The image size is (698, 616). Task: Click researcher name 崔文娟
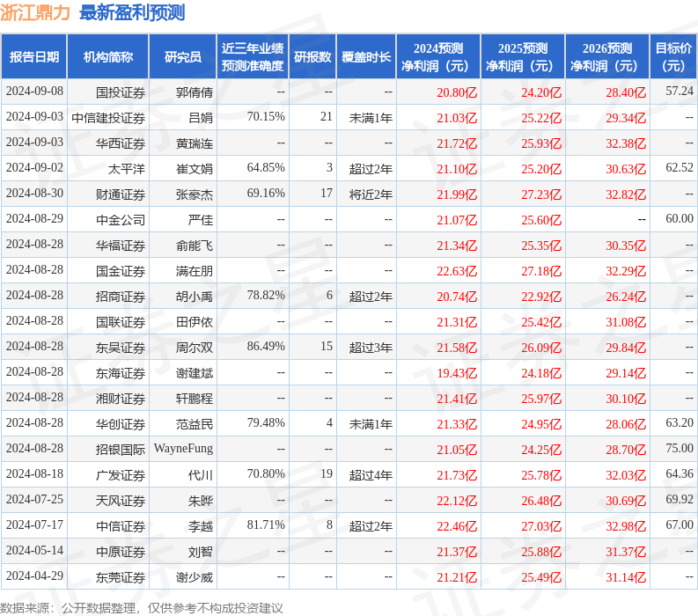point(195,169)
